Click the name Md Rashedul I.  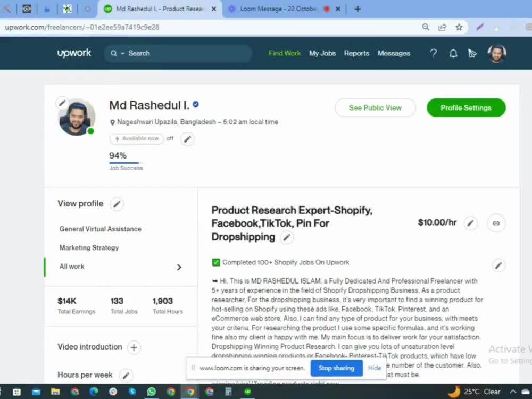tap(149, 105)
